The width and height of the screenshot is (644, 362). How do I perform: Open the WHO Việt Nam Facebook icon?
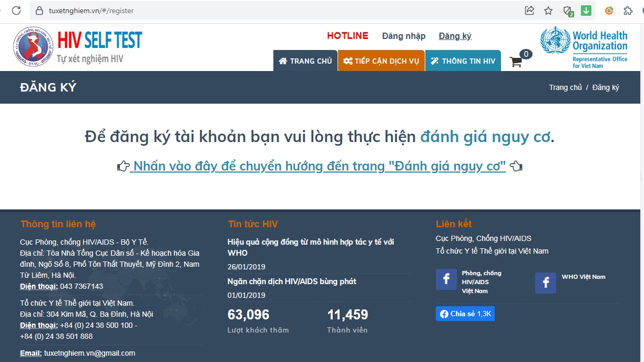[x=545, y=283]
